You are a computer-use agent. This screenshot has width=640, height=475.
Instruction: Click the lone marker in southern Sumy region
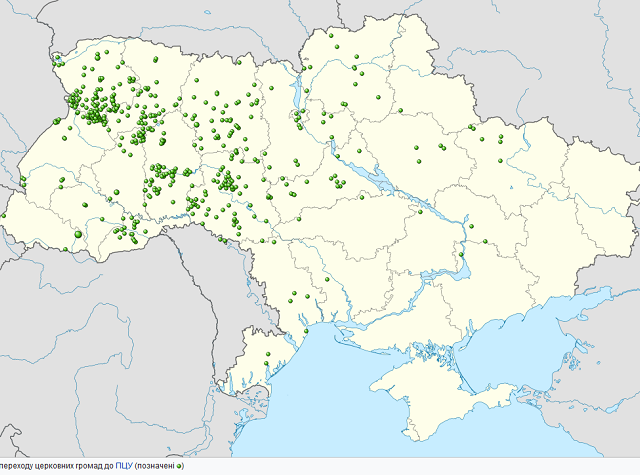tap(401, 111)
